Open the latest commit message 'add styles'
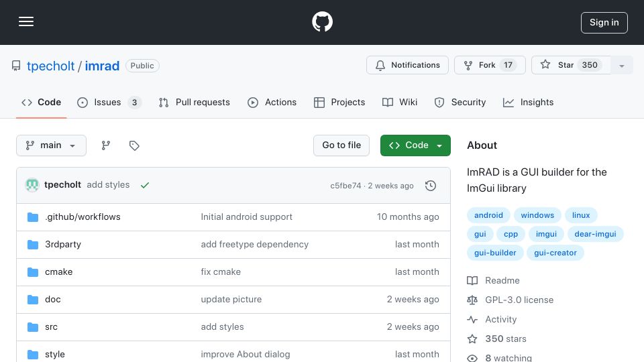 (108, 185)
